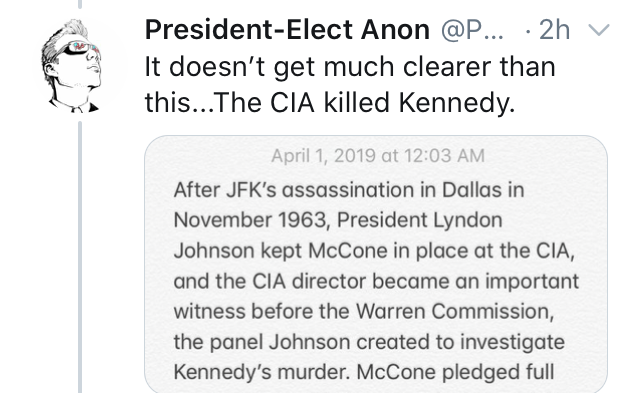
Task: Tap the line 'After JFK's assassination in Dallas in'
Action: 349,191
